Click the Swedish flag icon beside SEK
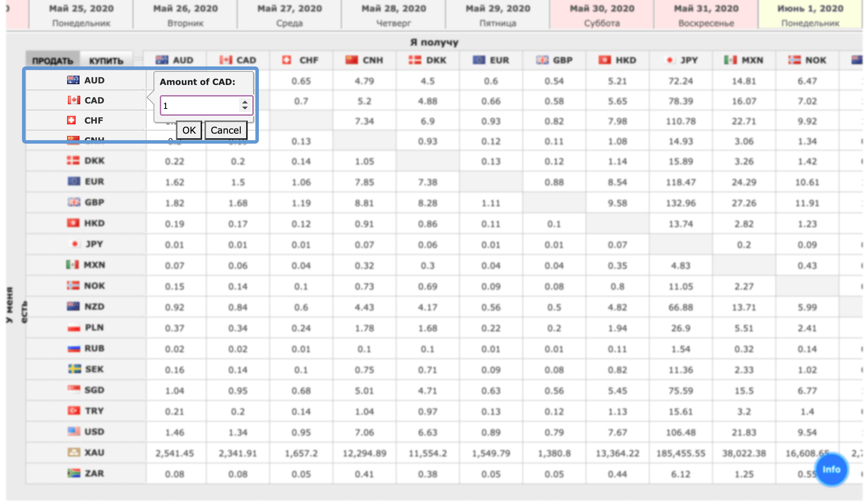 tap(74, 369)
